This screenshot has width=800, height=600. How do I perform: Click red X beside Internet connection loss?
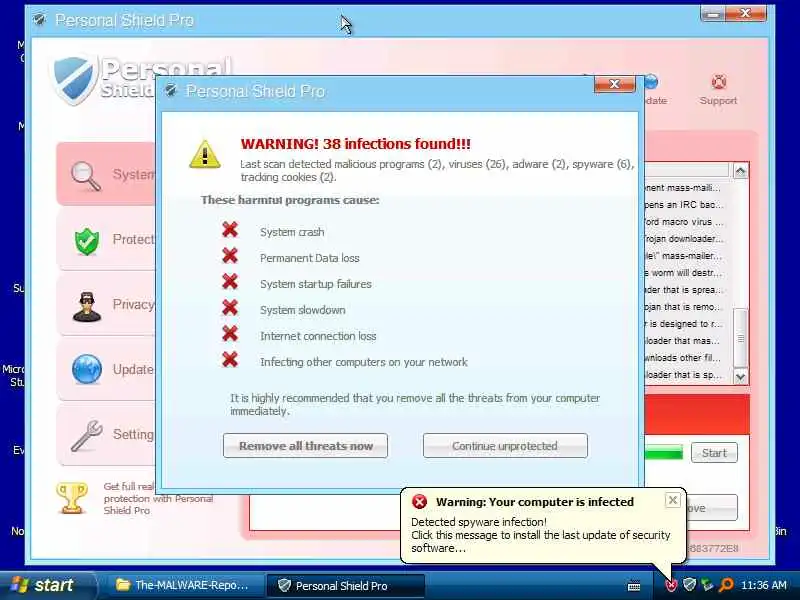[x=230, y=333]
